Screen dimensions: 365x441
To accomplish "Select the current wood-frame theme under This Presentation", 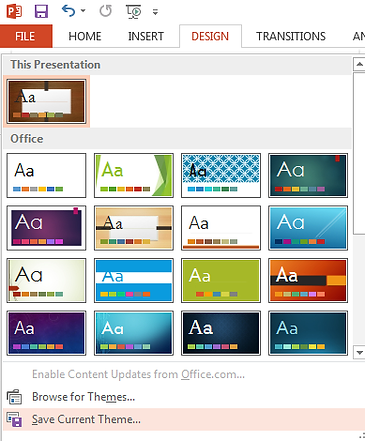I will tap(46, 102).
